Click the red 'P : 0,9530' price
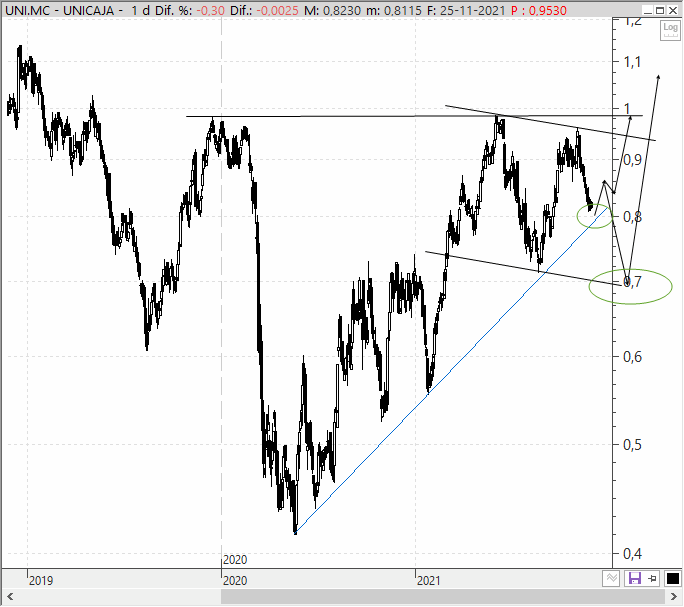The image size is (684, 607). coord(539,10)
